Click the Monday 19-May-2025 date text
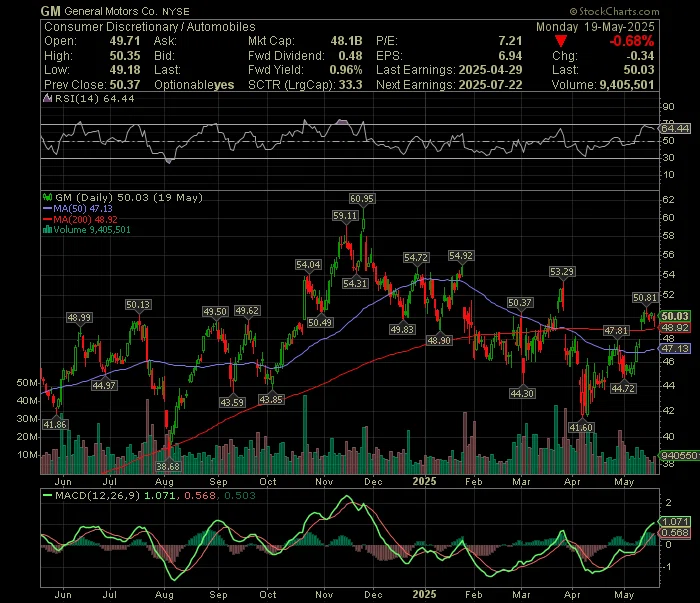 click(595, 27)
